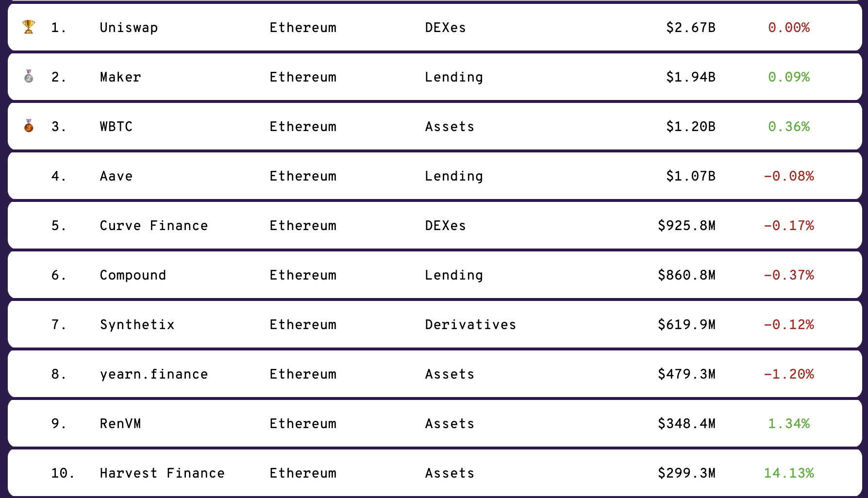
Task: Open the Maker project link
Action: click(120, 77)
